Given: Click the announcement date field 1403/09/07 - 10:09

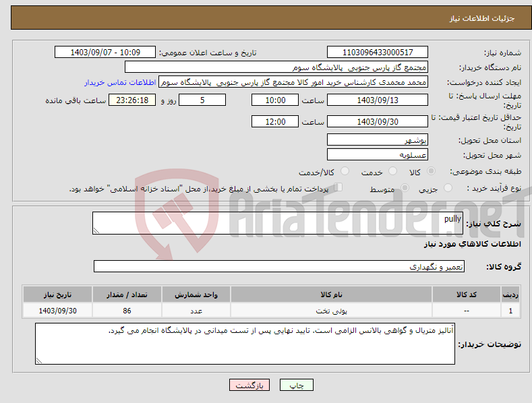Looking at the screenshot, I should (x=105, y=53).
